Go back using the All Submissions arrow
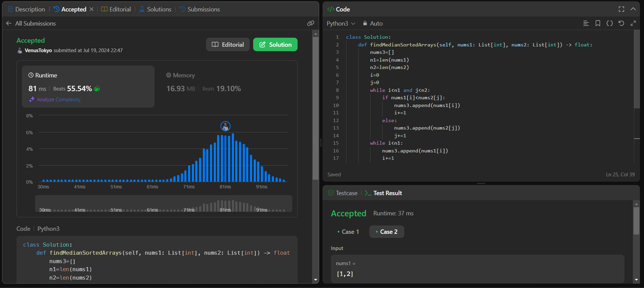This screenshot has height=288, width=644. click(9, 24)
